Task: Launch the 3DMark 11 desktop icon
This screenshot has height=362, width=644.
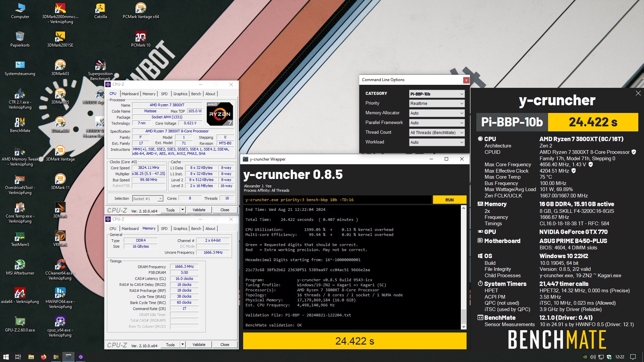Action: coord(60,182)
